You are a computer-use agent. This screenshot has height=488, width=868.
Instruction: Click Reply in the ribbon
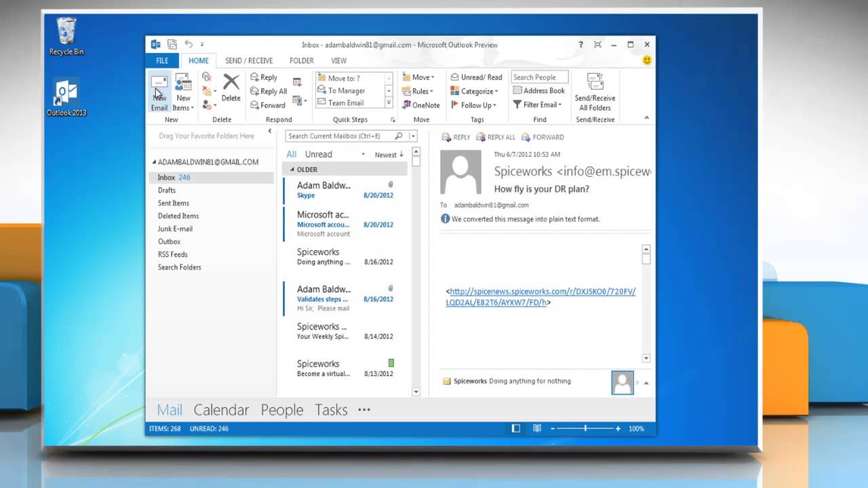click(x=264, y=77)
